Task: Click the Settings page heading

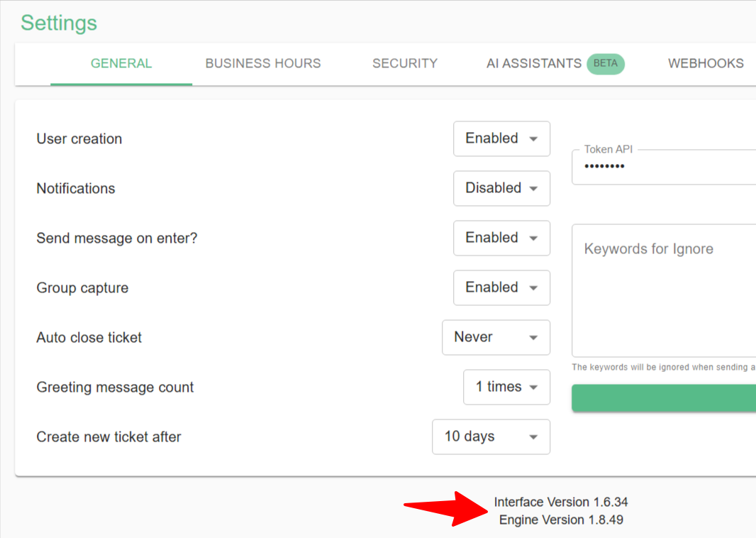Action: click(x=59, y=23)
